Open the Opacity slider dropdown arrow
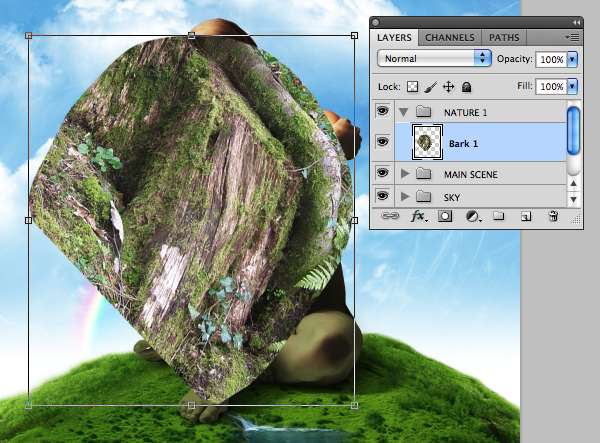Image resolution: width=600 pixels, height=443 pixels. pos(572,59)
